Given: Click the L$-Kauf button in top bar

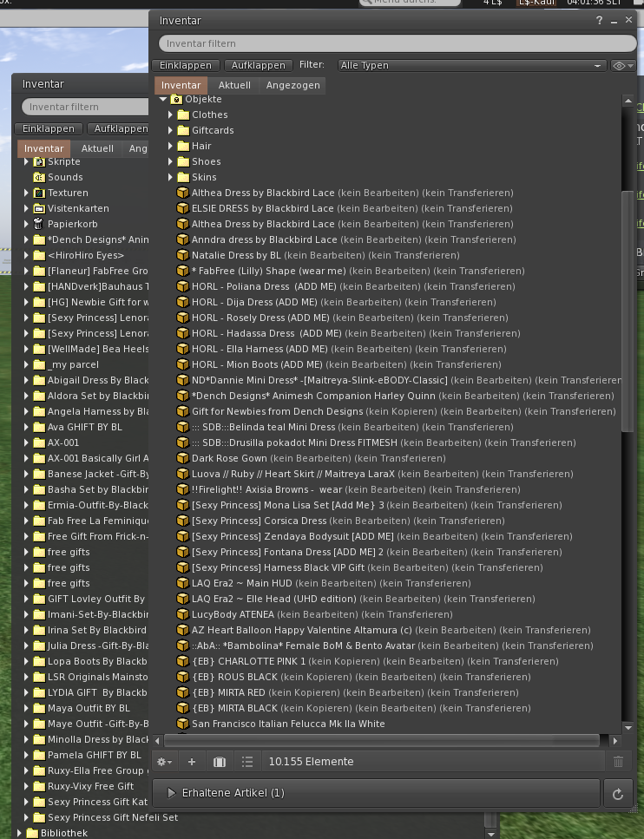Looking at the screenshot, I should tap(536, 3).
